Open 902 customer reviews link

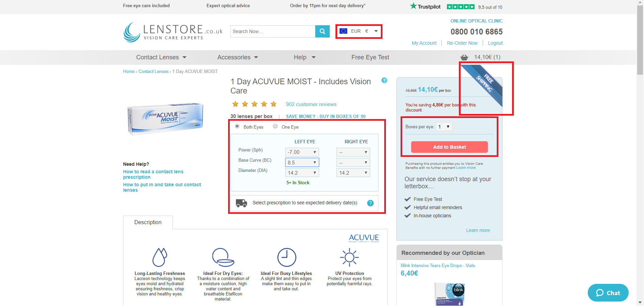click(x=311, y=104)
